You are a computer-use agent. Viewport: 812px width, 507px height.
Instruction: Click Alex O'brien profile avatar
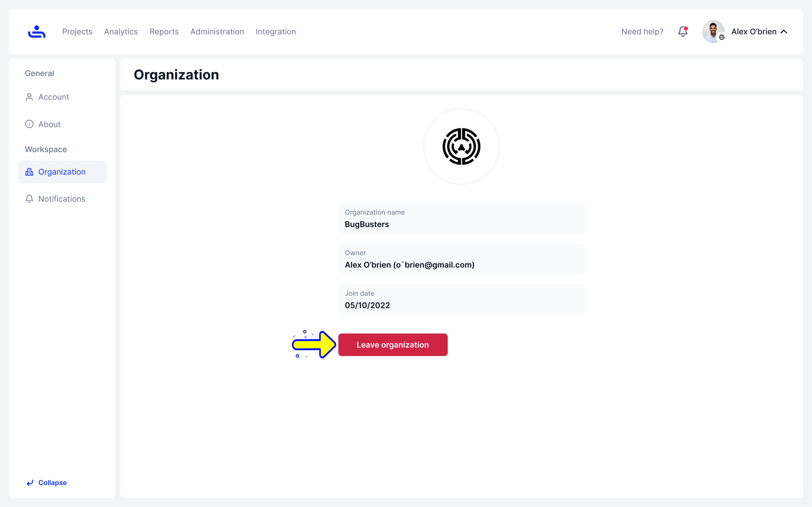[x=713, y=32]
